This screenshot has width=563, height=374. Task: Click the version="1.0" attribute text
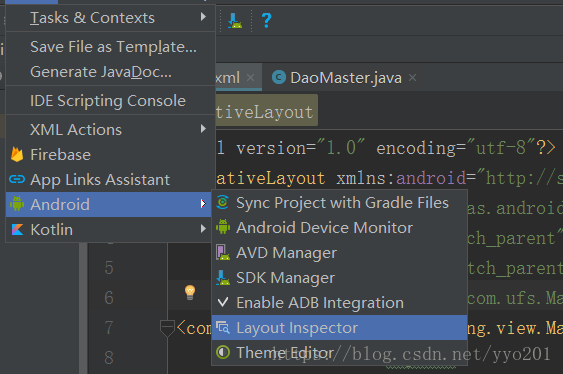point(301,148)
